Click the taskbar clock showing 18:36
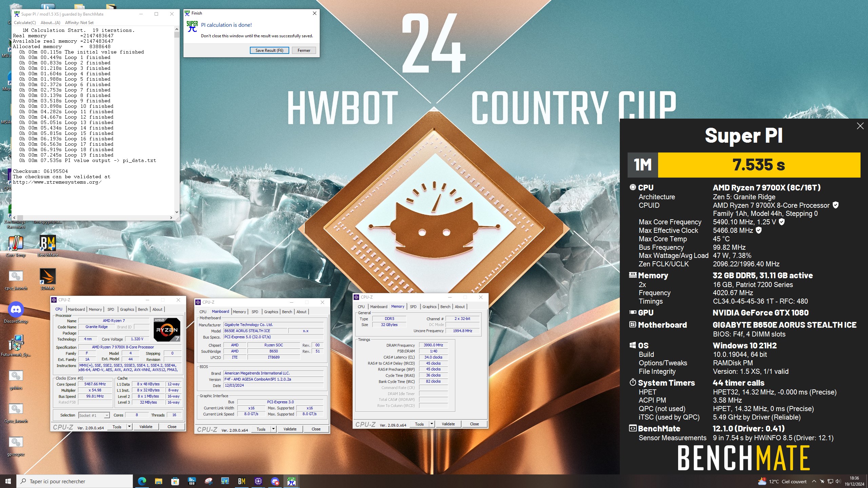 click(854, 481)
